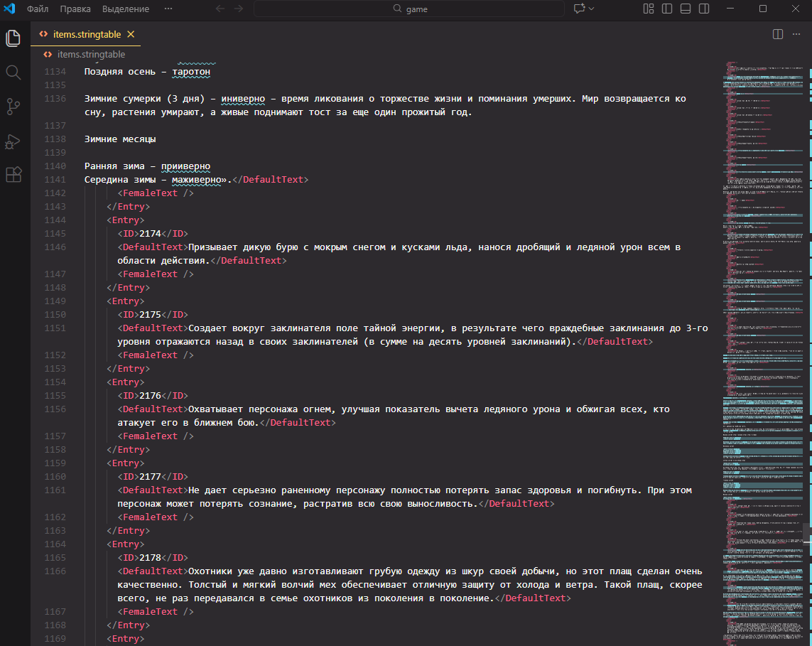
Task: Click the text Поздняя осень
Action: [120, 72]
